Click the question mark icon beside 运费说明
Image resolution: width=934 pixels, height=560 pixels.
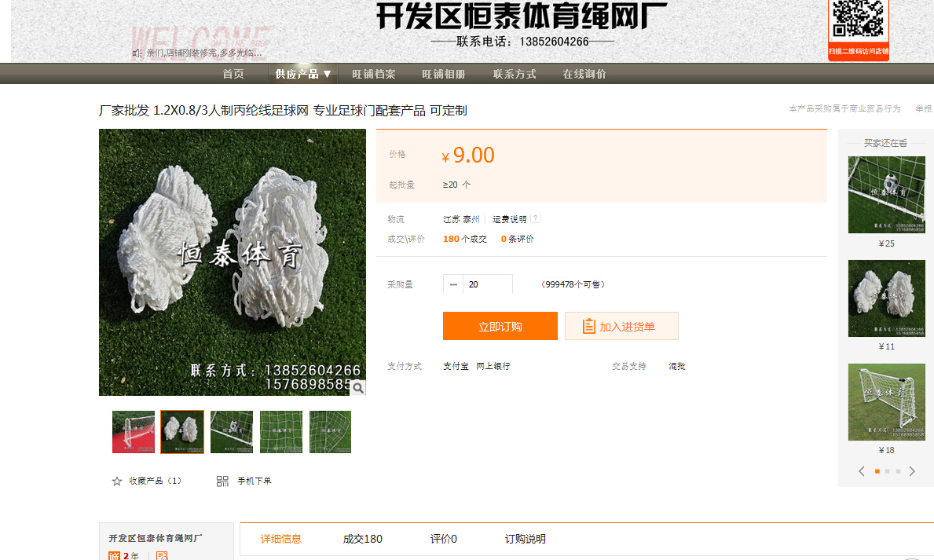click(x=536, y=218)
